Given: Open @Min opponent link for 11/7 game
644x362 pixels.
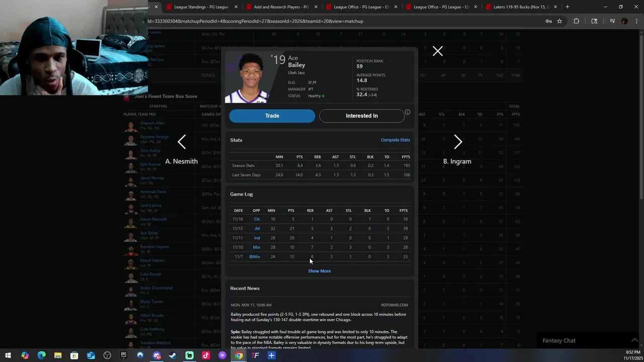Looking at the screenshot, I should click(255, 256).
